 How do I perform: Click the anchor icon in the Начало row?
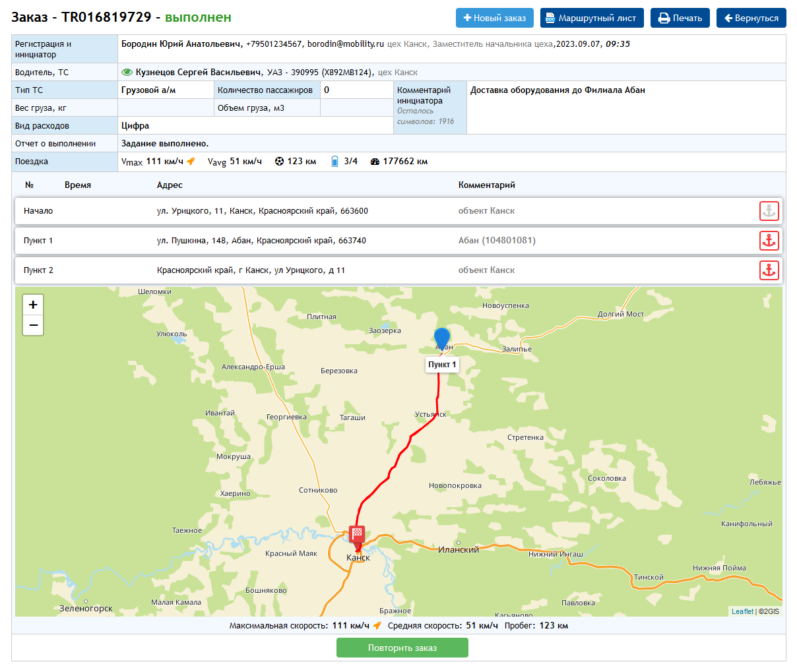[769, 211]
